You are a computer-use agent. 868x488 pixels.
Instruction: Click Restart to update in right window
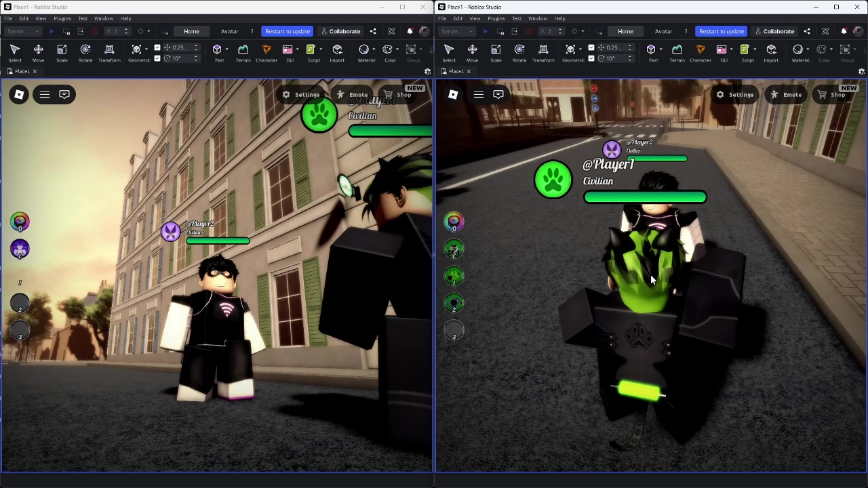(x=722, y=31)
